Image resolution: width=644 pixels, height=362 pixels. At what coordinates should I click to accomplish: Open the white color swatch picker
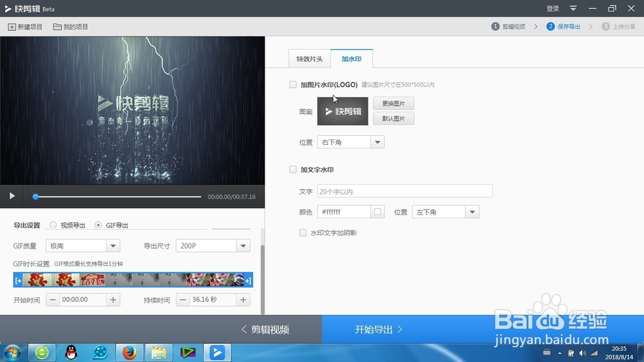377,212
